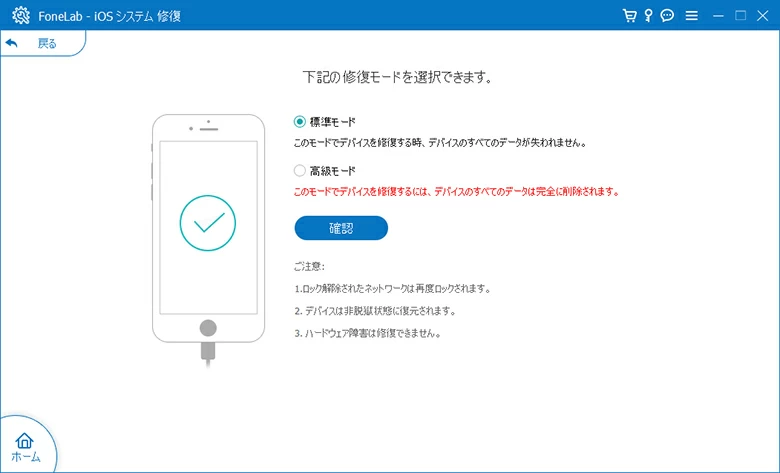The image size is (780, 473).
Task: Close the FoneLab window
Action: 763,16
